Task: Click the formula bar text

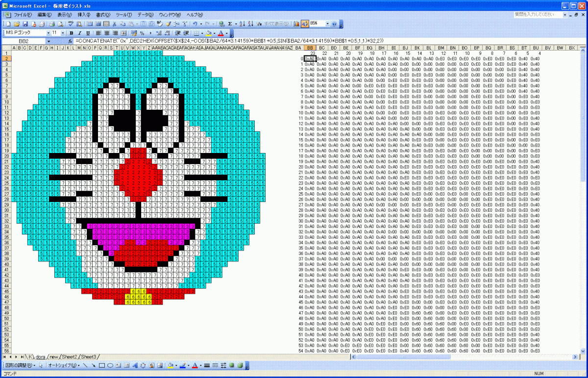Action: point(229,41)
